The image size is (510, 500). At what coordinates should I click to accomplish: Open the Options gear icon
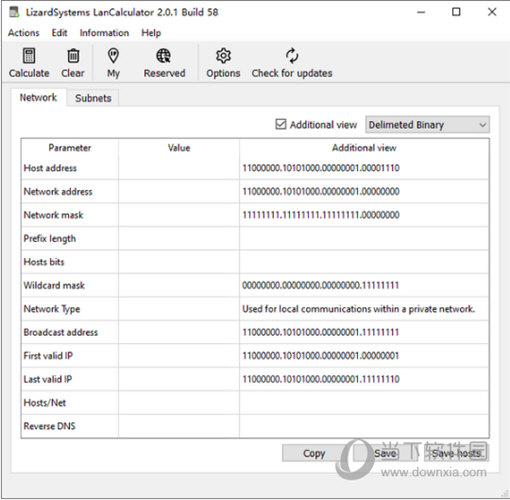(223, 55)
